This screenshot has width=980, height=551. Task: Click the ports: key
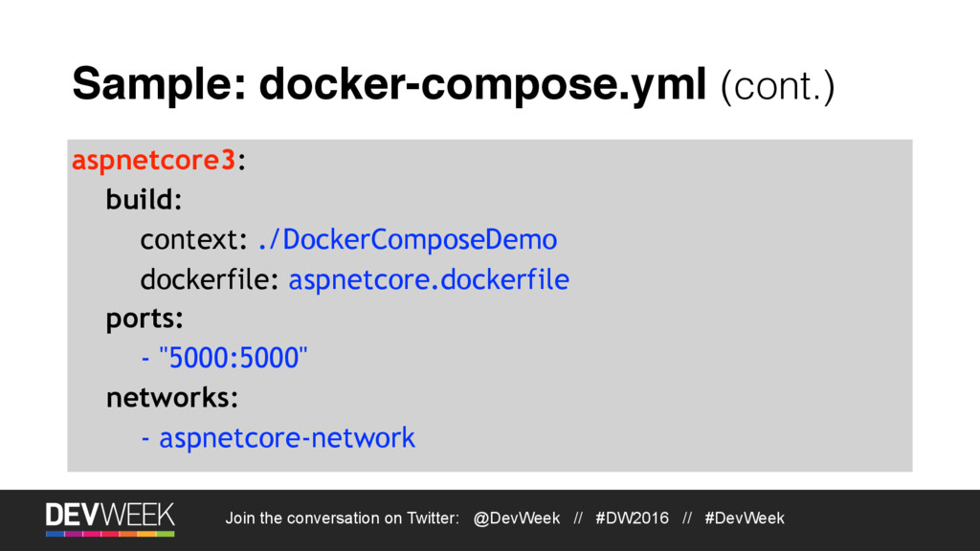coord(145,320)
